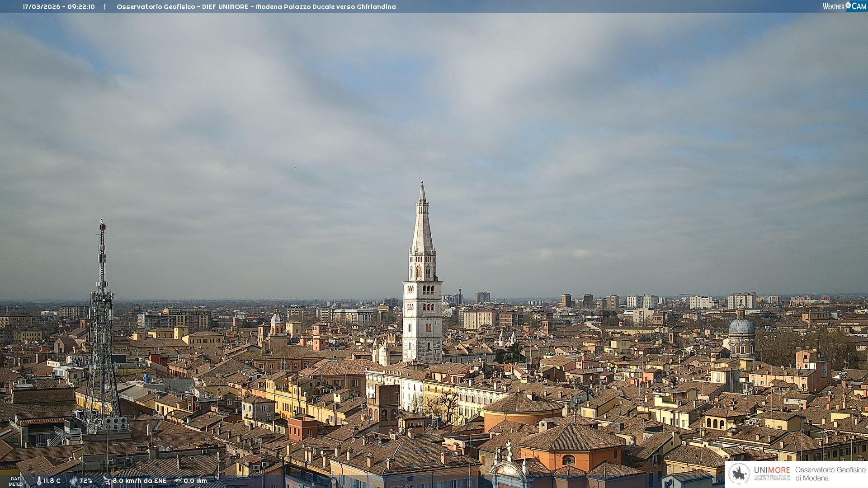Click the small bird in the sky
This screenshot has height=488, width=868.
click(x=295, y=168)
